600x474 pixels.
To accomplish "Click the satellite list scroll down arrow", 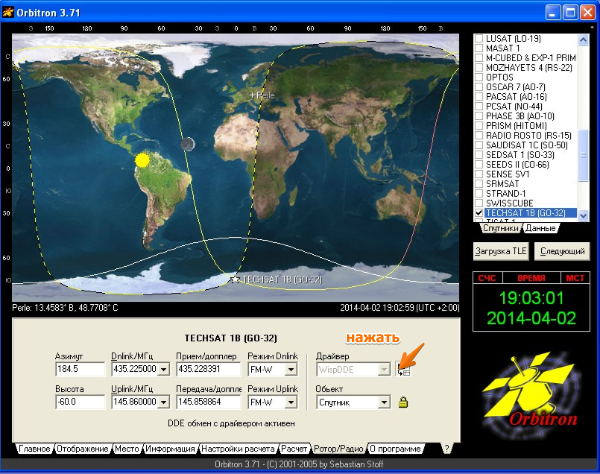I will (x=583, y=215).
